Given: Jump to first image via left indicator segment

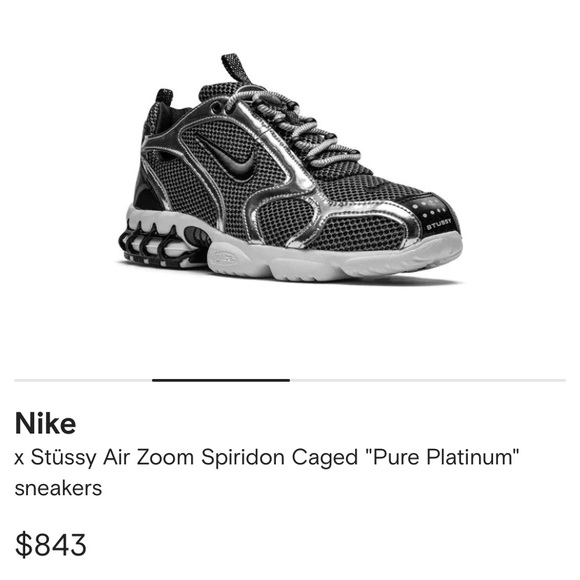Looking at the screenshot, I should (x=83, y=380).
